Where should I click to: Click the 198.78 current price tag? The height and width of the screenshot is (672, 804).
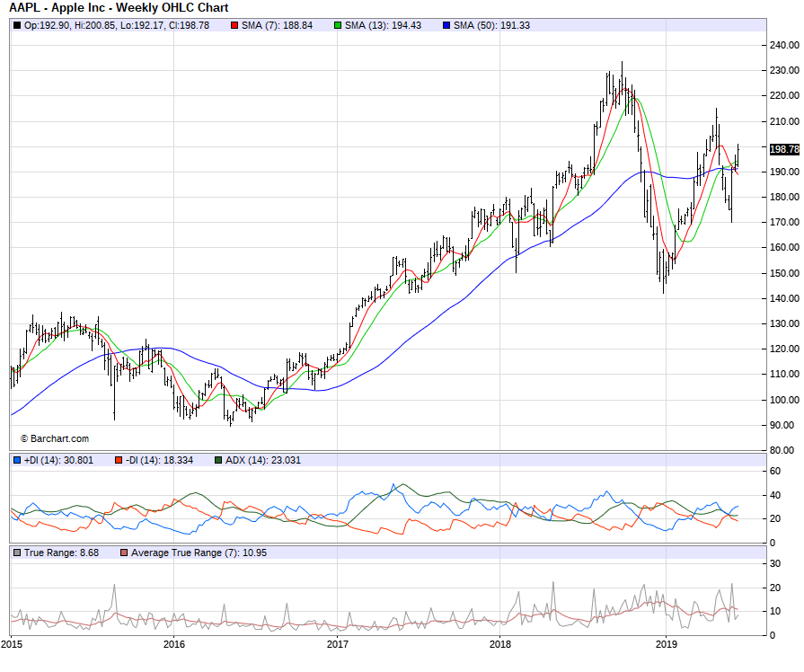pyautogui.click(x=784, y=149)
